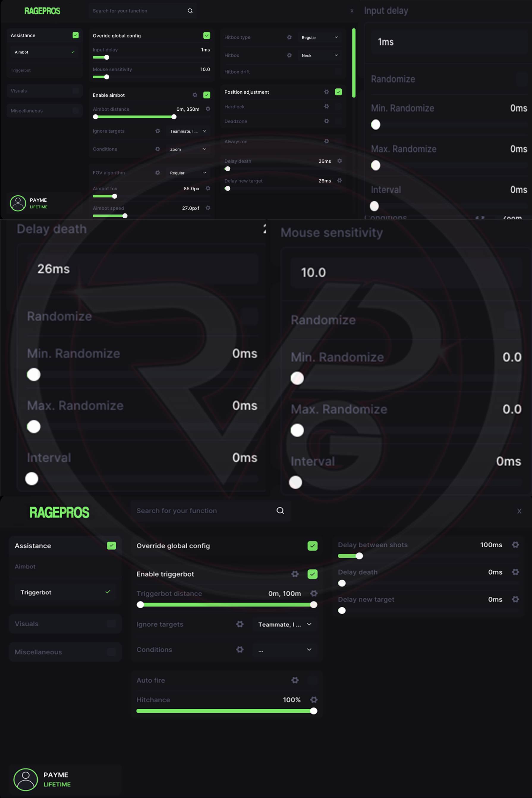Click the gear icon for Aimbot fov
532x798 pixels.
(208, 189)
